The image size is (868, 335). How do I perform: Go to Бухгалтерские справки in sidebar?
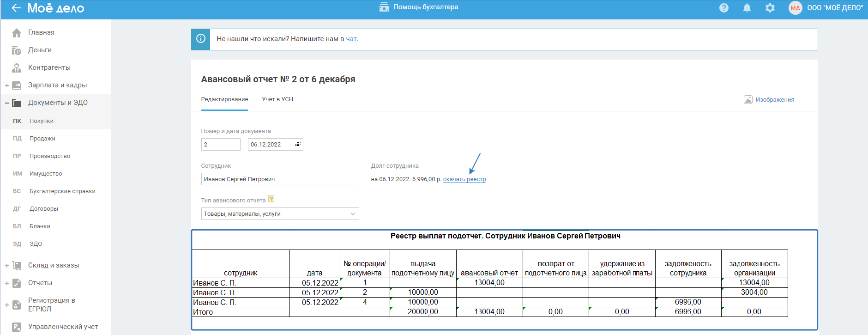pyautogui.click(x=62, y=191)
